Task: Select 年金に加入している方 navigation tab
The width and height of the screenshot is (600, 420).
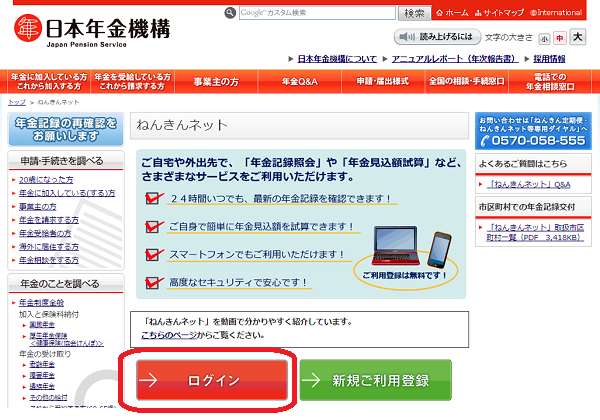Action: [x=49, y=81]
